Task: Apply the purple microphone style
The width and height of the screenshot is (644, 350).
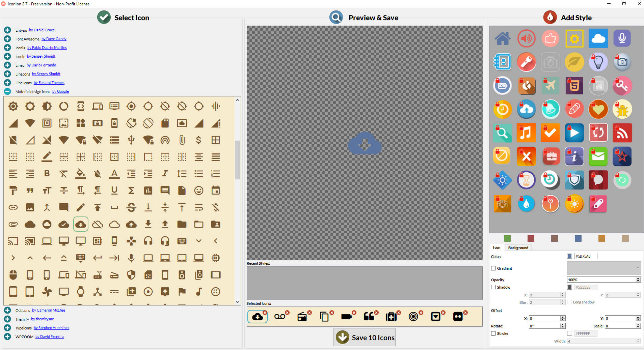Action: point(622,38)
